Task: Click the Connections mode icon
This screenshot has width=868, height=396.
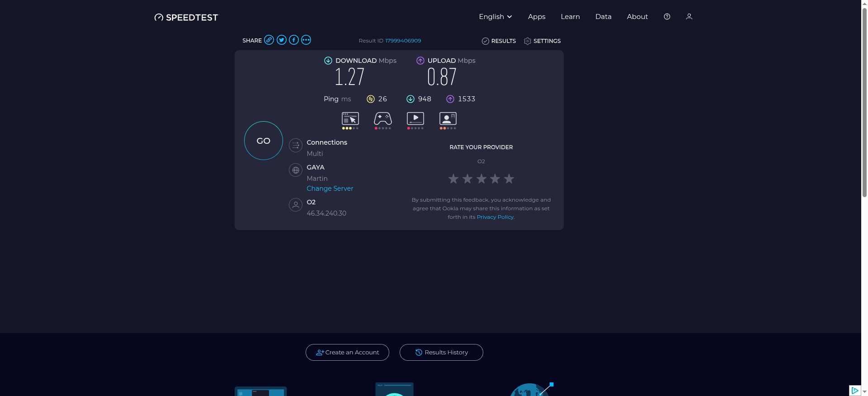Action: pyautogui.click(x=296, y=145)
